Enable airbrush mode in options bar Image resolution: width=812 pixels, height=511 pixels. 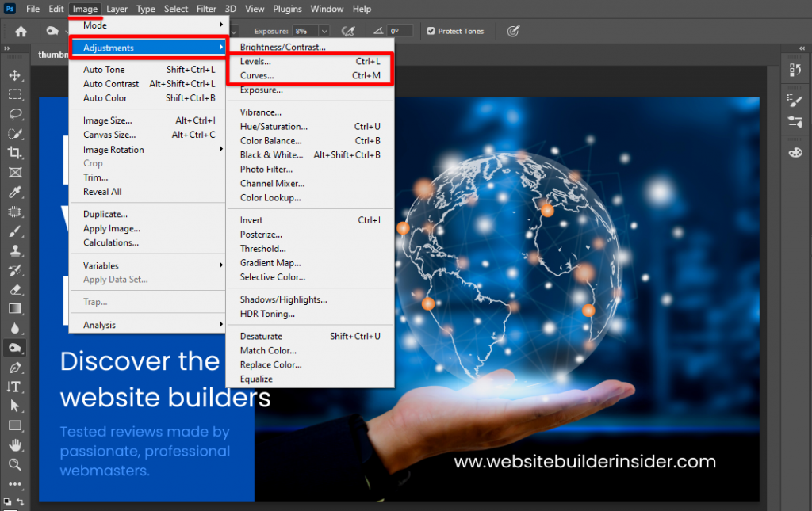347,31
